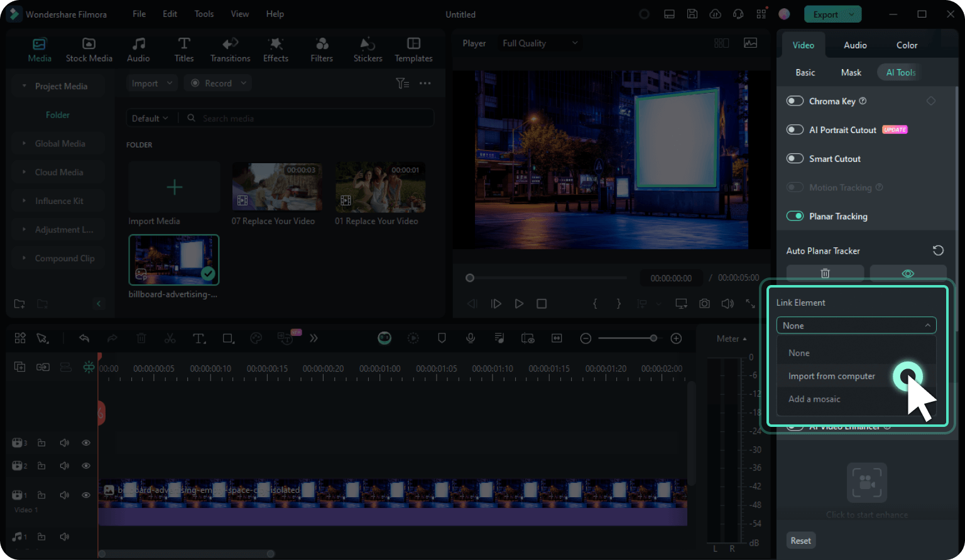The width and height of the screenshot is (965, 560).
Task: Open the Filters library
Action: pos(322,50)
